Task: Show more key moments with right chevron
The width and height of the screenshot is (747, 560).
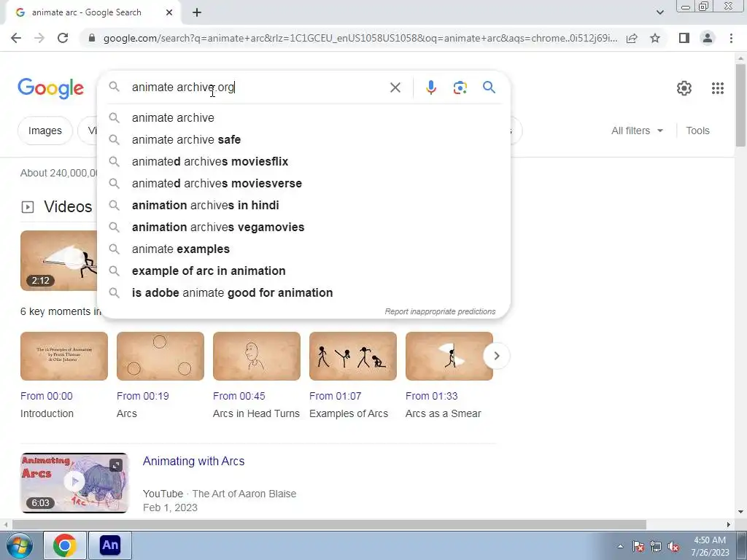Action: tap(496, 356)
